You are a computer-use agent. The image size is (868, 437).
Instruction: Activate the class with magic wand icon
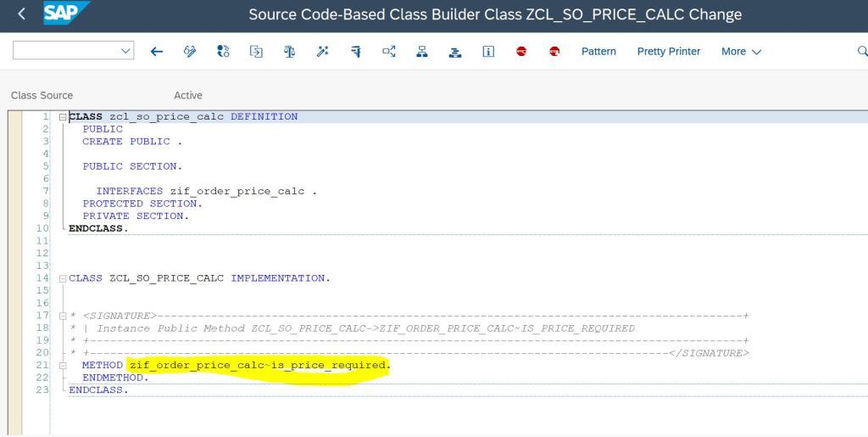click(322, 52)
